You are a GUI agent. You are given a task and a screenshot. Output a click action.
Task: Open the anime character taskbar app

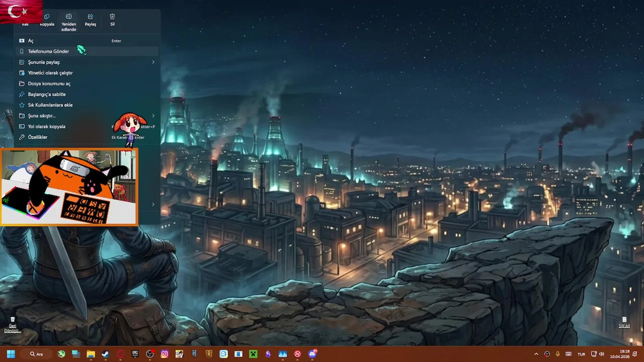pyautogui.click(x=179, y=354)
